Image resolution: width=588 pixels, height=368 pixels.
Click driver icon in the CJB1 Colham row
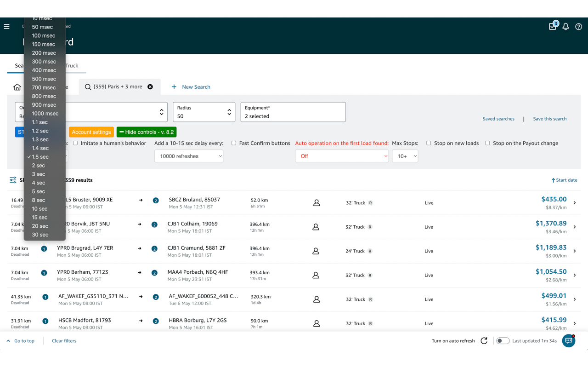coord(316,227)
